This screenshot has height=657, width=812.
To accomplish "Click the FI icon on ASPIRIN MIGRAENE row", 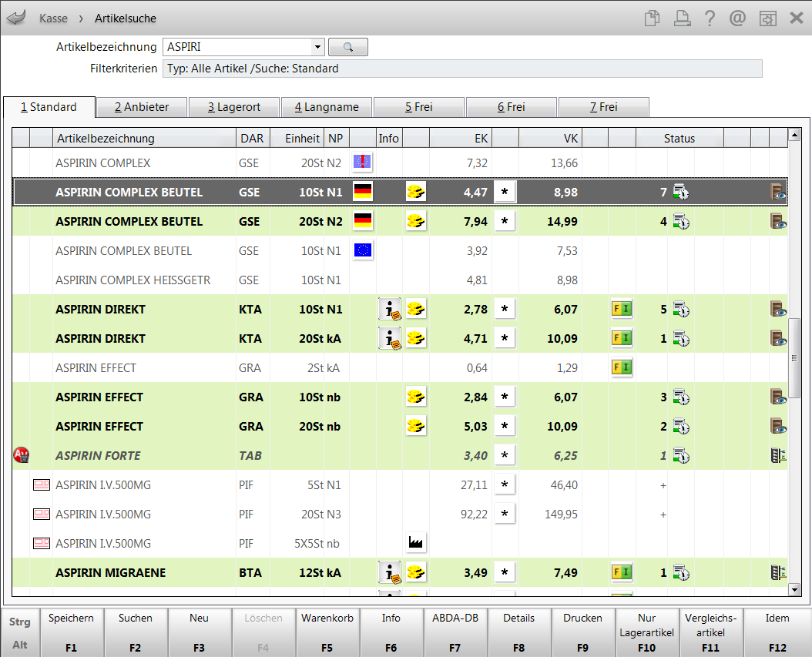I will pos(622,572).
